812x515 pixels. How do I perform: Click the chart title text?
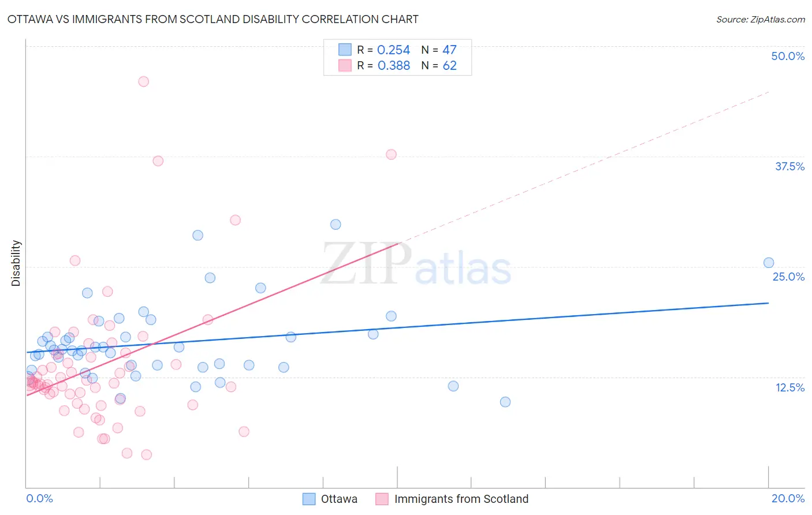pyautogui.click(x=213, y=19)
